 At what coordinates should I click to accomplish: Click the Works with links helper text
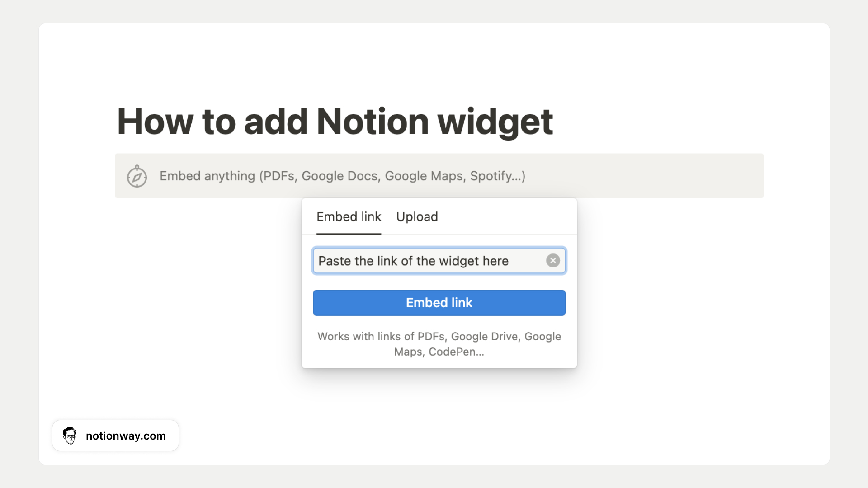click(x=439, y=343)
